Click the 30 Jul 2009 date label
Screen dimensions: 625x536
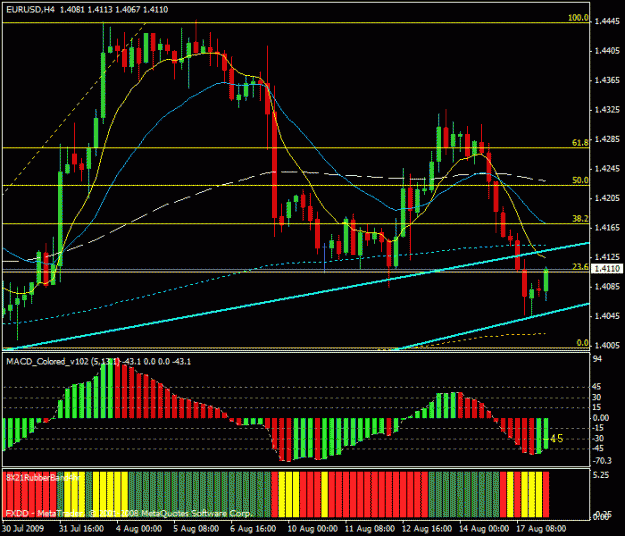[x=23, y=529]
